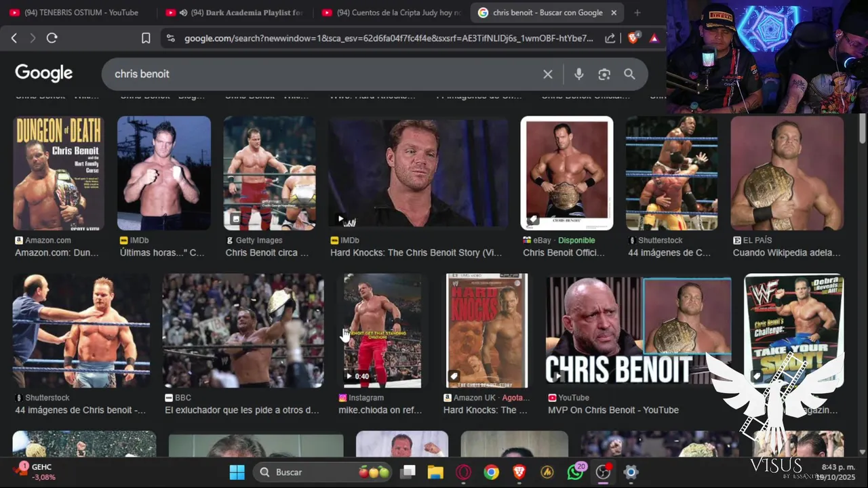Open the IMDb Hard Knocks video thumbnail
868x488 pixels.
coord(418,174)
